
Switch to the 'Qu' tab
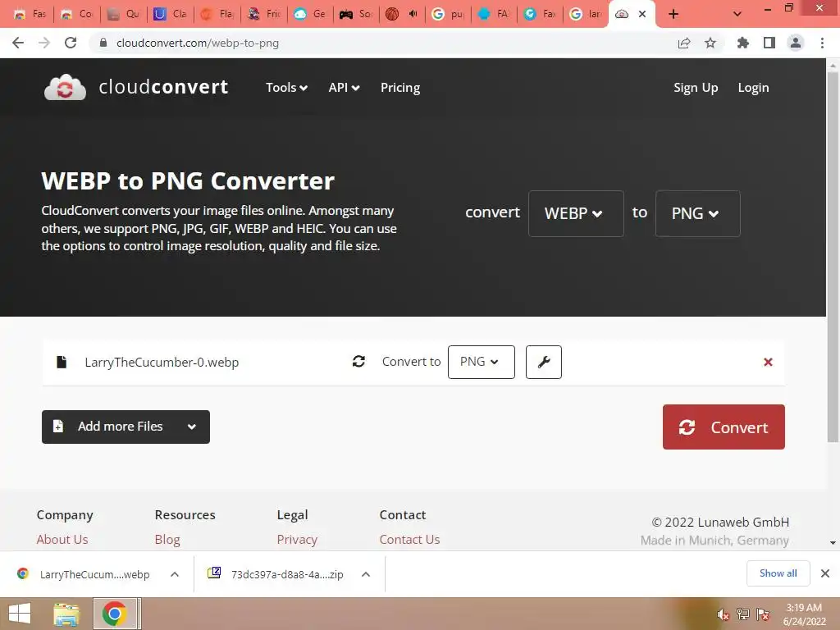(x=124, y=14)
